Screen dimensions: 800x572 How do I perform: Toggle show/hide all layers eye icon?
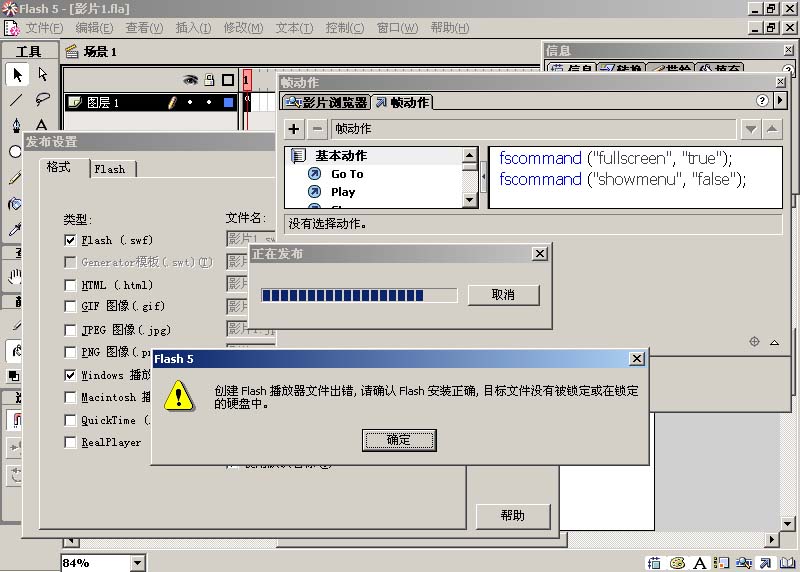click(x=190, y=80)
